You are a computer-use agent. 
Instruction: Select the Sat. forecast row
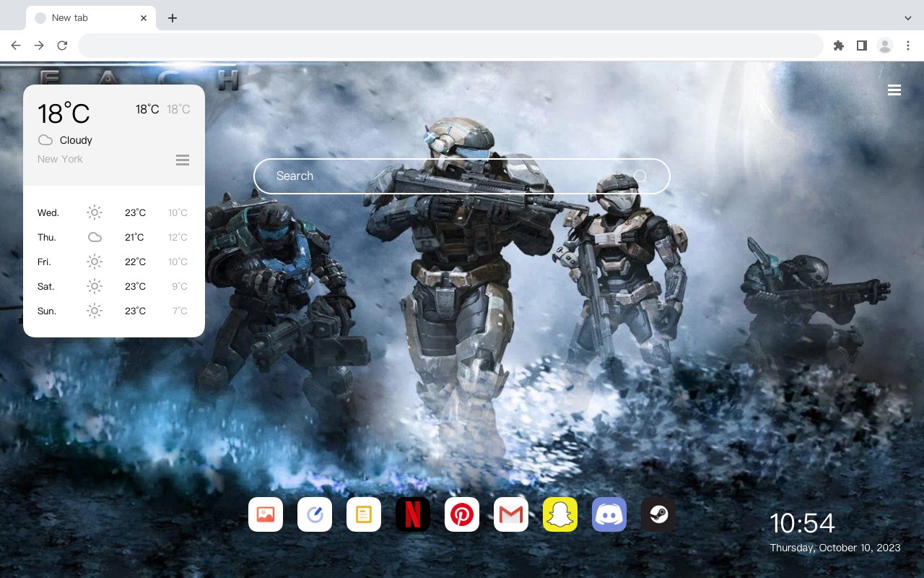click(x=114, y=286)
